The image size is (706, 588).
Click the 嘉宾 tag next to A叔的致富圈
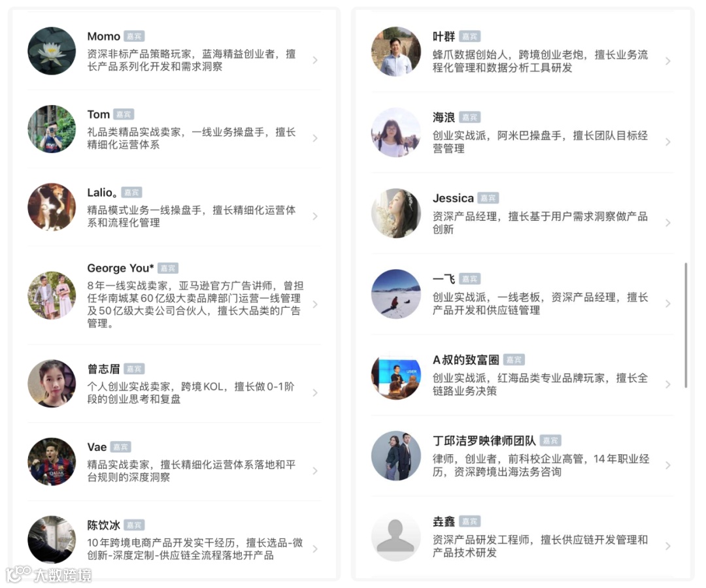514,360
